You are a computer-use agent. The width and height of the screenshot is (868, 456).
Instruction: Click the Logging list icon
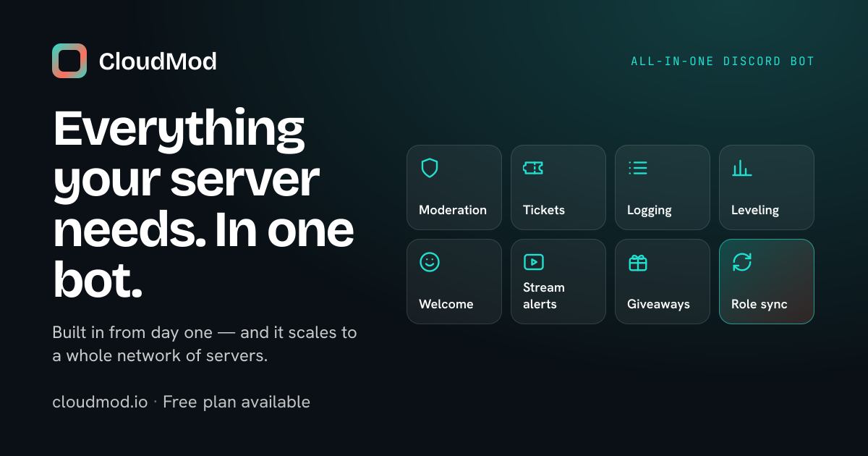tap(638, 168)
